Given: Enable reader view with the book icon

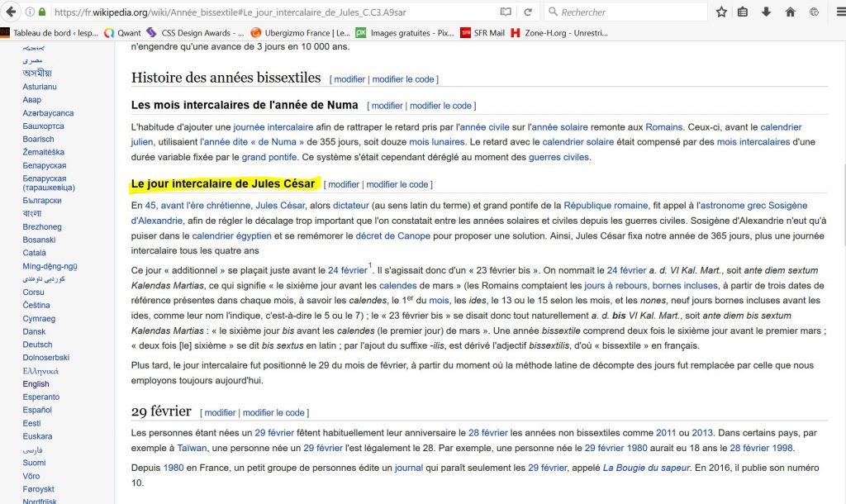Looking at the screenshot, I should pos(506,12).
